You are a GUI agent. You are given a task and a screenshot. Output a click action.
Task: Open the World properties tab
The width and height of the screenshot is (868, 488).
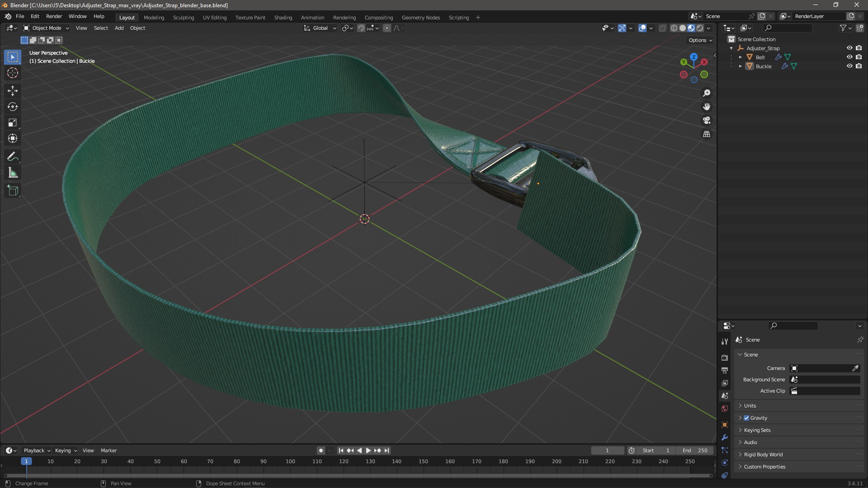coord(725,408)
